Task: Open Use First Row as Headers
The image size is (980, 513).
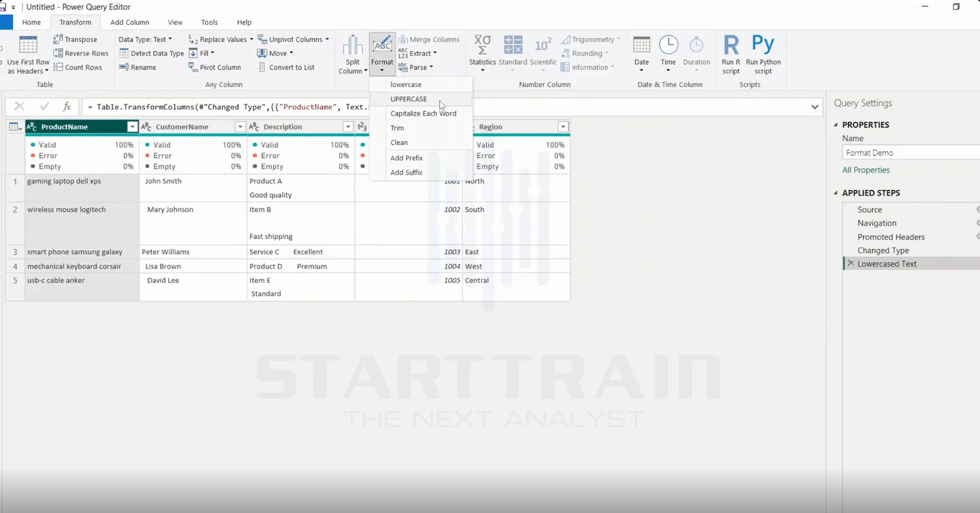Action: (28, 55)
